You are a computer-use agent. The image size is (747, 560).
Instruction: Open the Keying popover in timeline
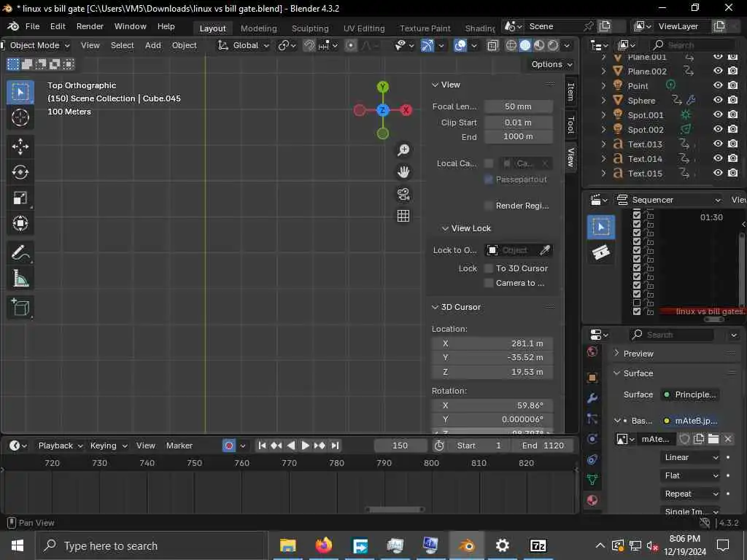[x=109, y=446]
